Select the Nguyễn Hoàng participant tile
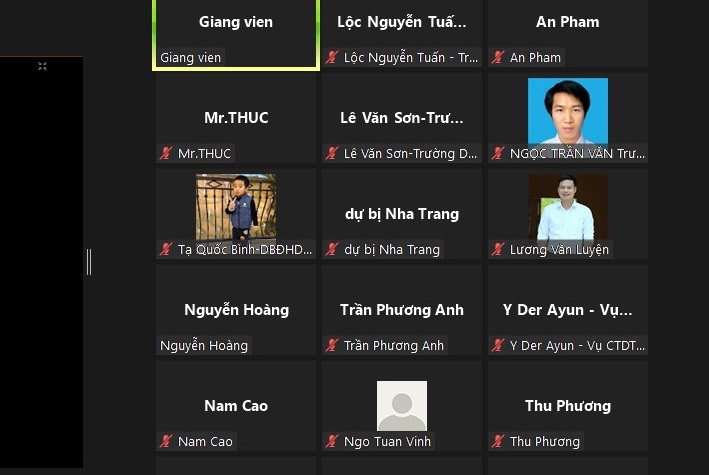Image resolution: width=709 pixels, height=475 pixels. [x=236, y=310]
